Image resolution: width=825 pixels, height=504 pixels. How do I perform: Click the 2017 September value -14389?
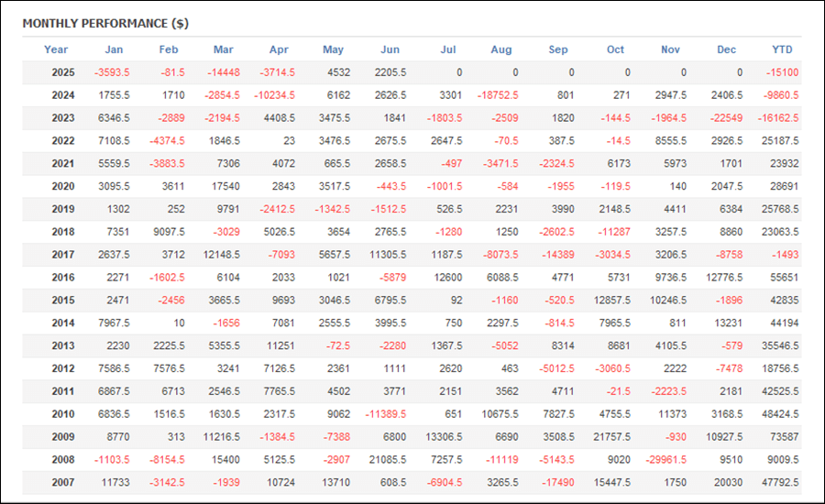pos(557,255)
